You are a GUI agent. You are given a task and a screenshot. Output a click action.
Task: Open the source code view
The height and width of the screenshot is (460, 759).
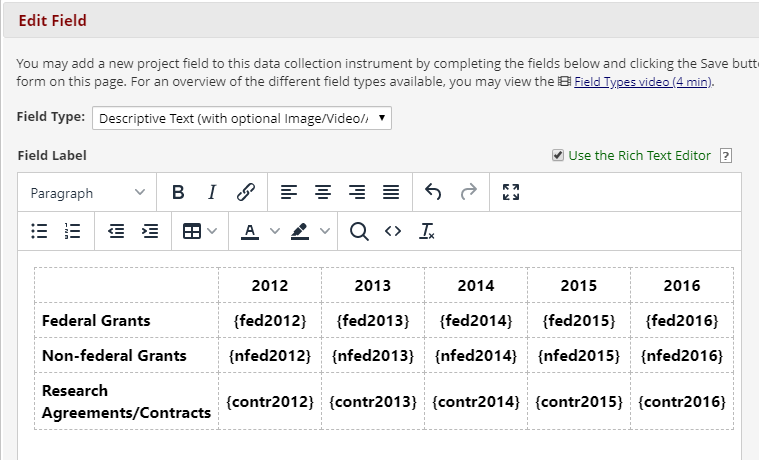pos(393,231)
